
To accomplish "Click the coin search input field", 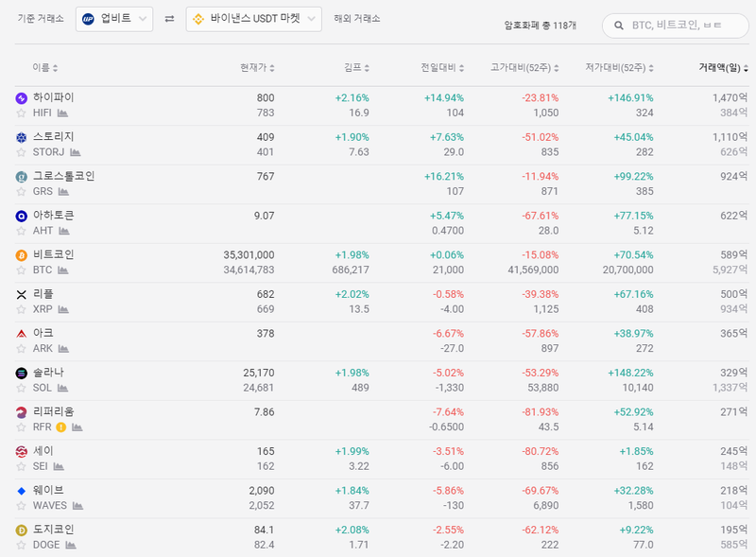I will click(676, 26).
